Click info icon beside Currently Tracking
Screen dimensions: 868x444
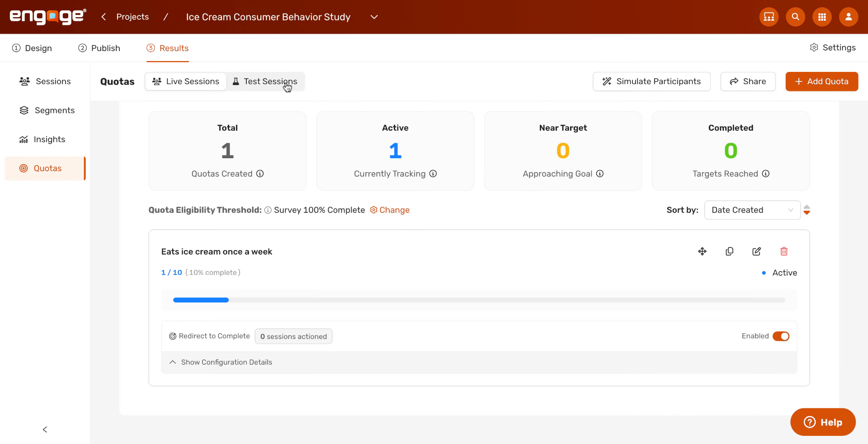(x=433, y=174)
